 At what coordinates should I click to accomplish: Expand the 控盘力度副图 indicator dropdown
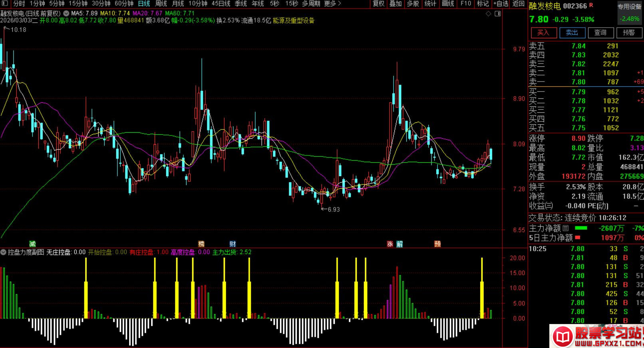click(4, 252)
